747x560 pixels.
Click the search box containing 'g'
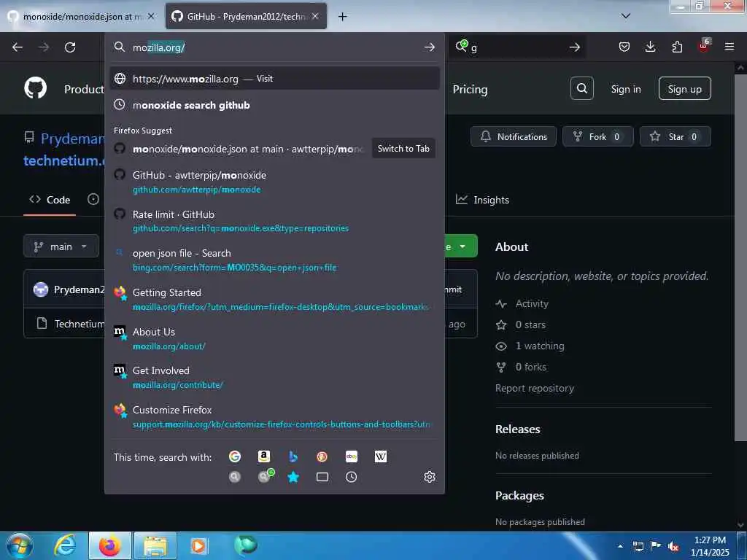coord(517,47)
